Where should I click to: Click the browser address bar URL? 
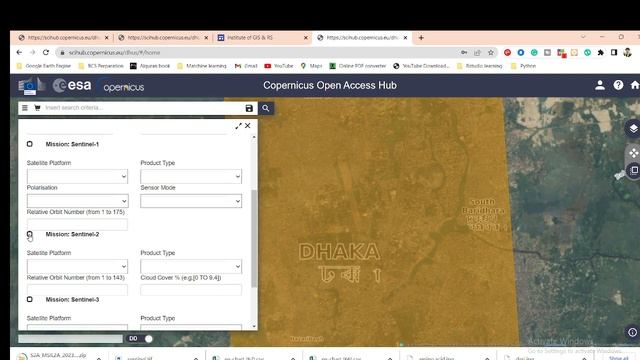coord(114,53)
